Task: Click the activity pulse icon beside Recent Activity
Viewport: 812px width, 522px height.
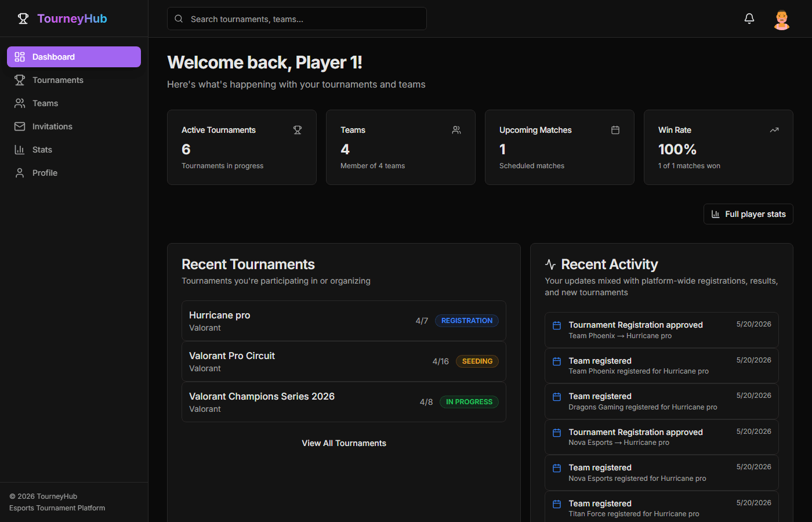Action: (x=550, y=264)
